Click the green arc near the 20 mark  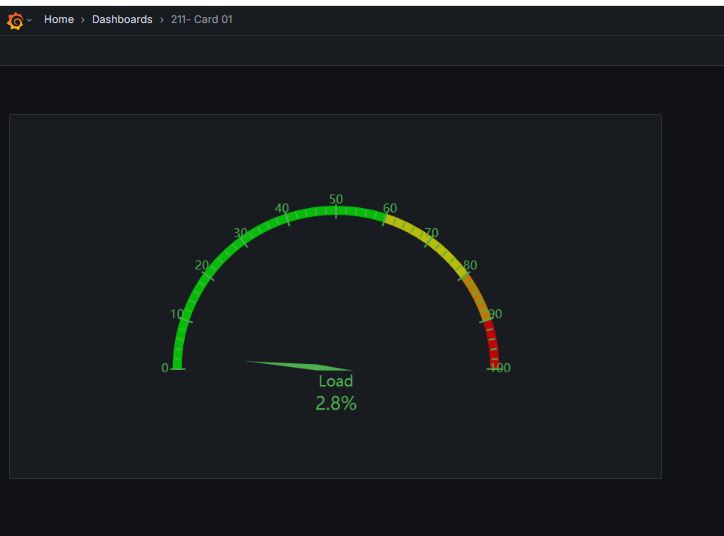[206, 276]
